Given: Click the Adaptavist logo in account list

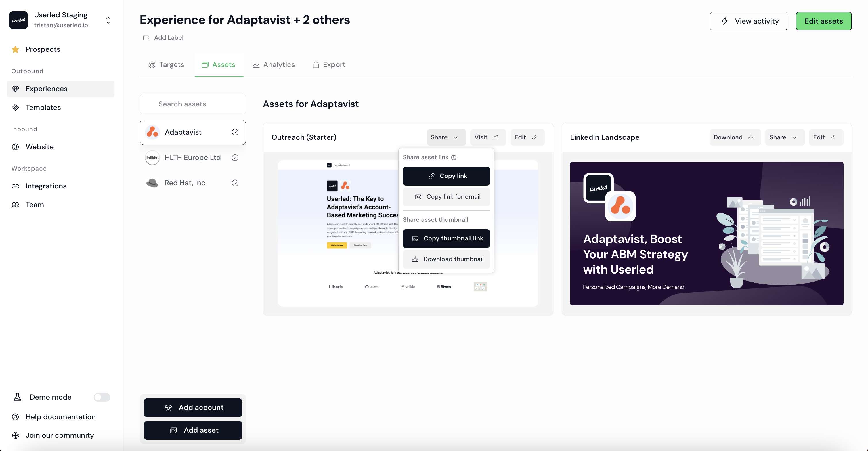Looking at the screenshot, I should coord(152,132).
